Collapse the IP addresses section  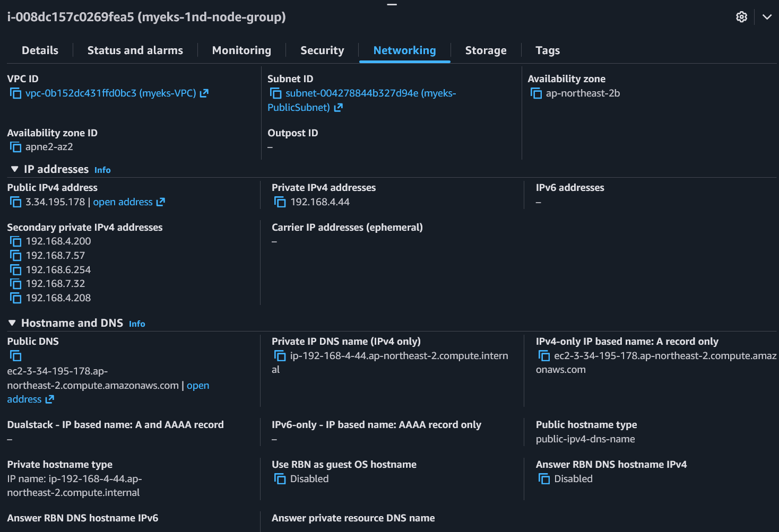[14, 169]
